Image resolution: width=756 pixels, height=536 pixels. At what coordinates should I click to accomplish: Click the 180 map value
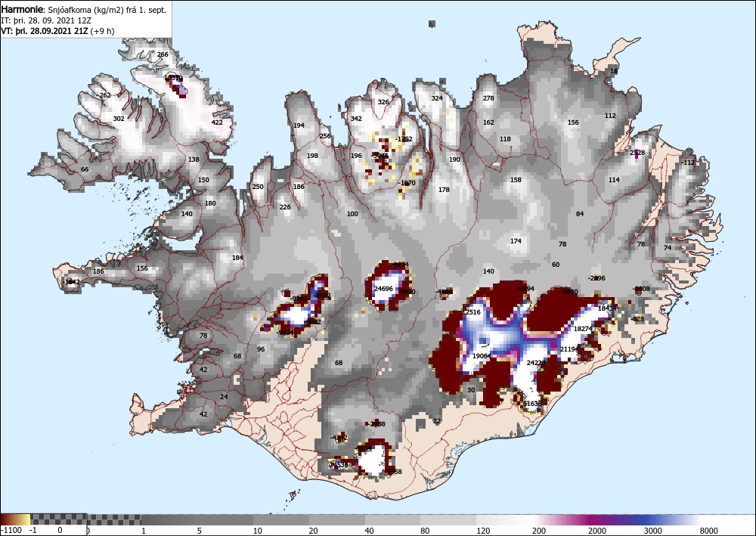tap(210, 203)
